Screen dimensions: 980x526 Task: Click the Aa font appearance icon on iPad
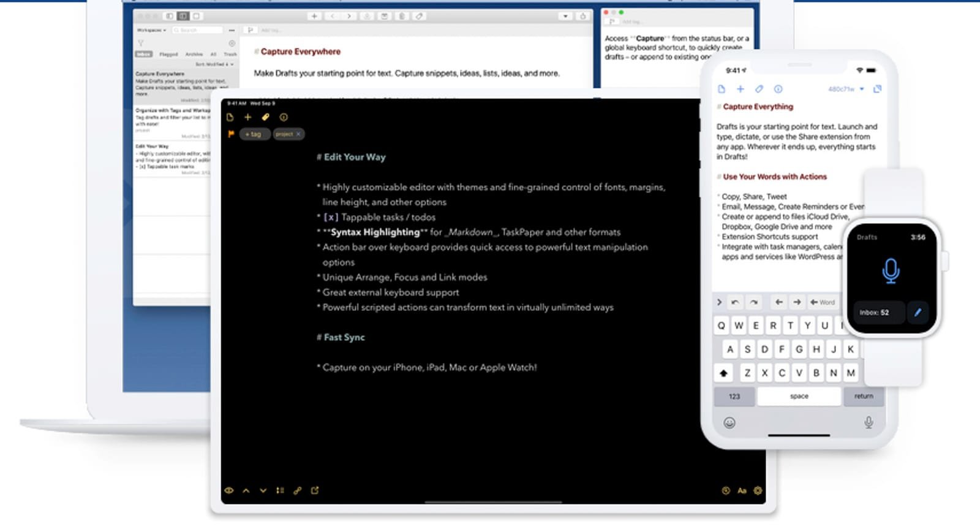click(x=742, y=490)
